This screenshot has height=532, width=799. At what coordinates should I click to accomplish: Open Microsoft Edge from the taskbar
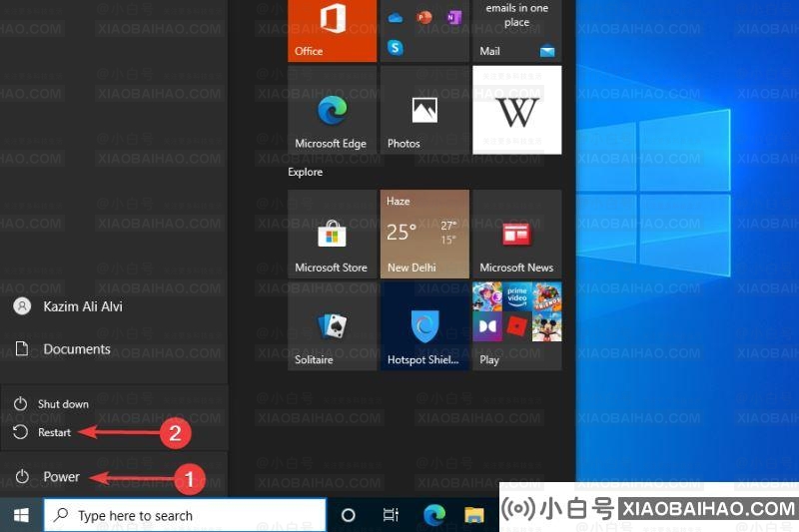434,515
